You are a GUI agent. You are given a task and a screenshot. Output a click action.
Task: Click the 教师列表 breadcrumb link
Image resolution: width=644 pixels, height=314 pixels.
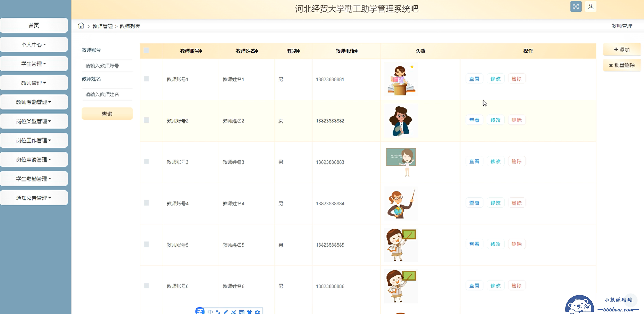tap(130, 26)
